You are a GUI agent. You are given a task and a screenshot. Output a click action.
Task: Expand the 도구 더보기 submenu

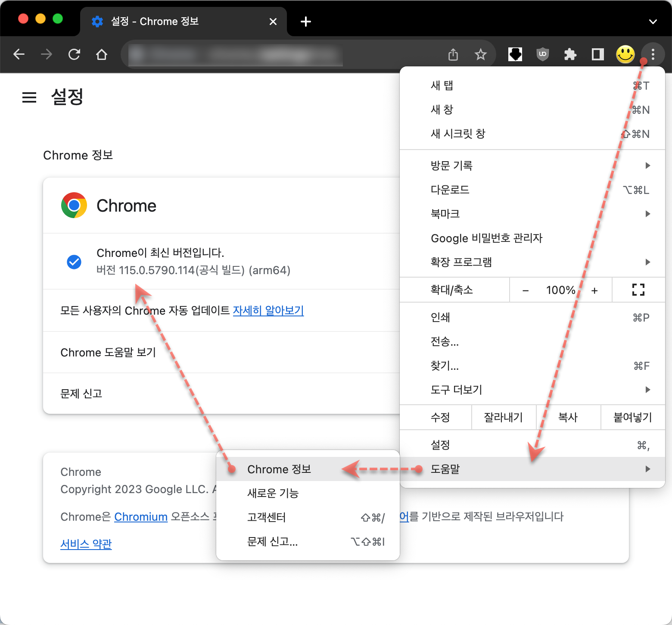tap(532, 390)
